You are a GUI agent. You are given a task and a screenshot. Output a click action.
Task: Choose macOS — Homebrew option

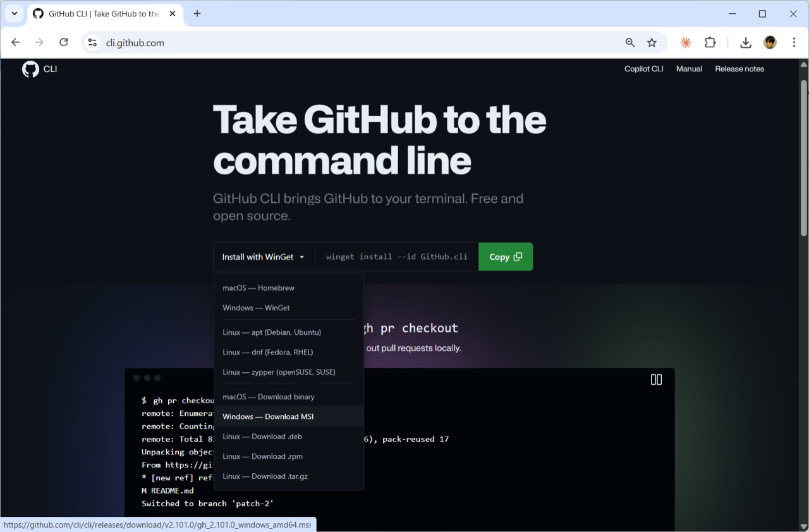(289, 287)
